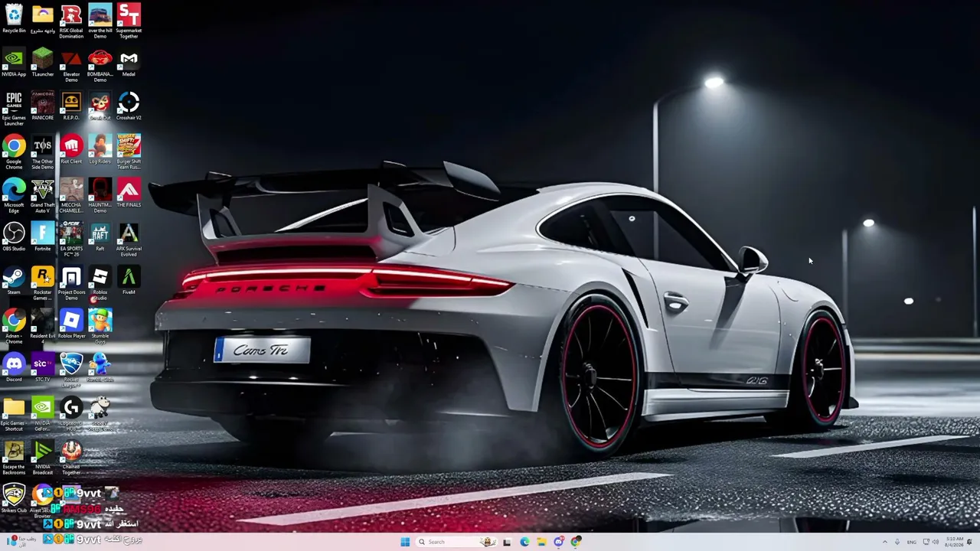Select the Log Riders game icon
Viewport: 980px width, 551px height.
click(100, 150)
